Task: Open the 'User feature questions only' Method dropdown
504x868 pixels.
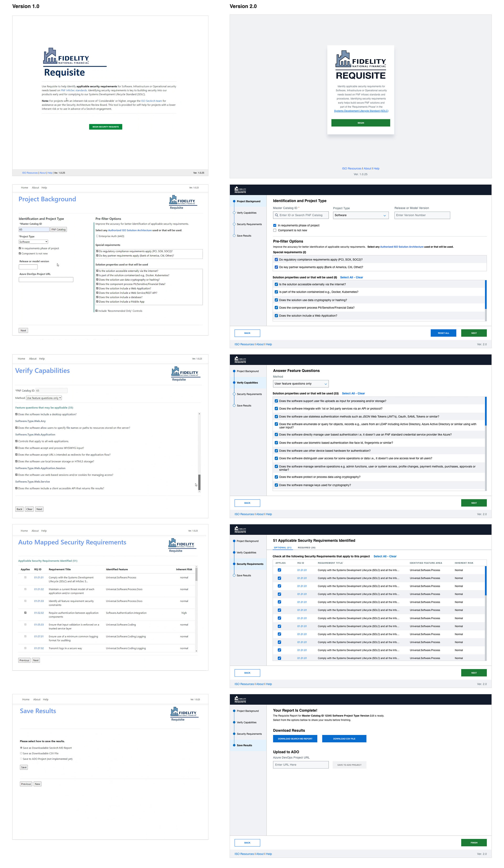Action: tap(300, 384)
